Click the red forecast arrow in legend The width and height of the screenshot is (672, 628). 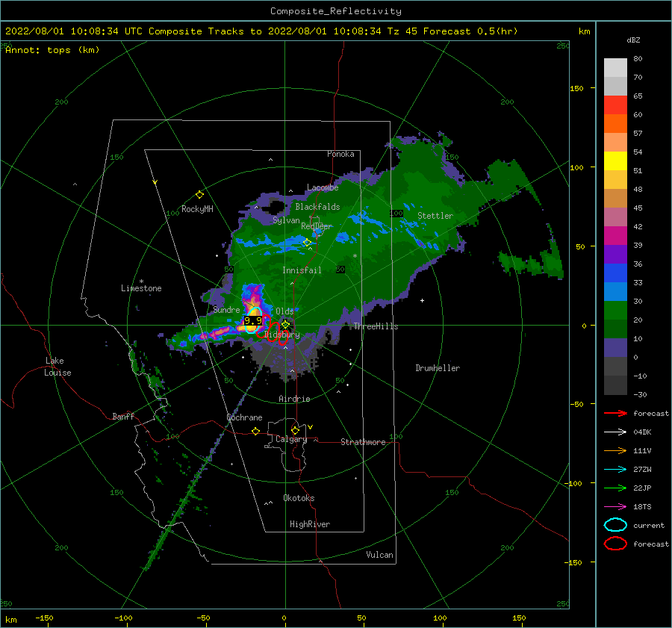pyautogui.click(x=615, y=413)
